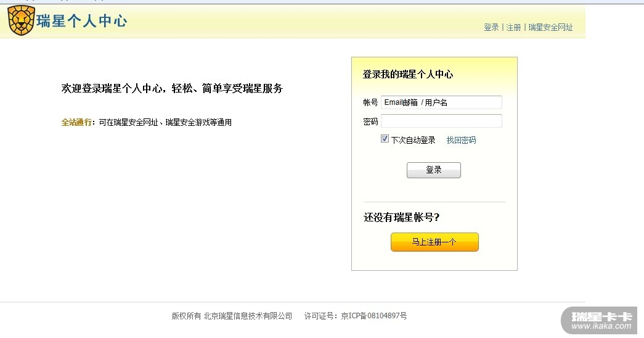Image resolution: width=644 pixels, height=338 pixels.
Task: Focus the 密码 password input field
Action: pyautogui.click(x=441, y=121)
